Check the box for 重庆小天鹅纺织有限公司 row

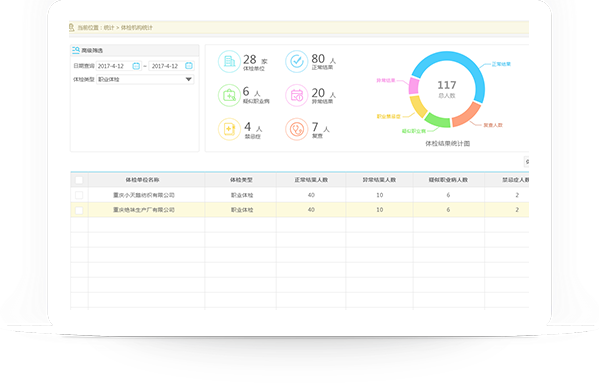tap(79, 195)
